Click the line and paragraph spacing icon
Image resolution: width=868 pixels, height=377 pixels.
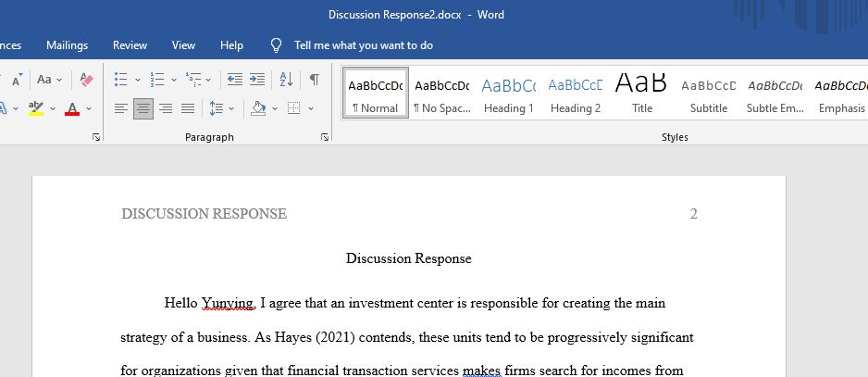click(216, 108)
